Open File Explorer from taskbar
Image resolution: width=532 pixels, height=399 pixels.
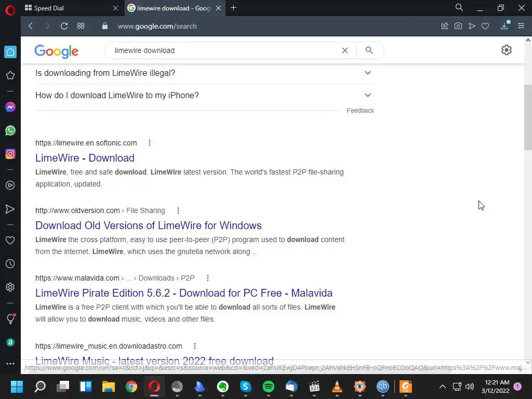(109, 387)
